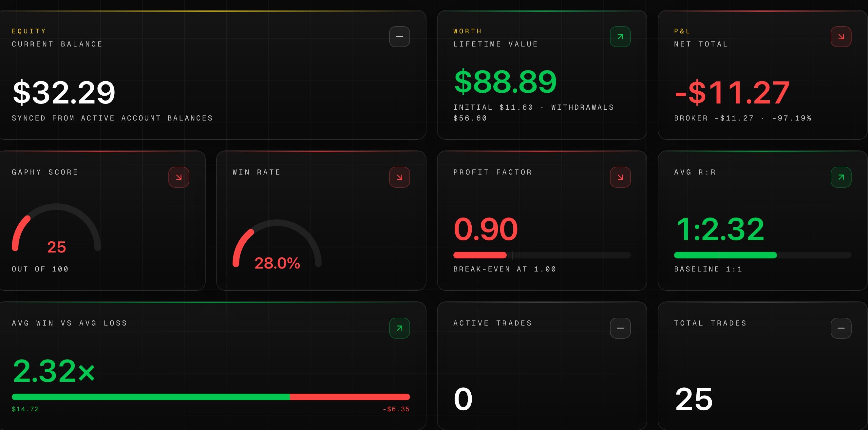Click 'NET TOTAL' subtitle
Viewport: 868px width, 430px height.
point(701,44)
